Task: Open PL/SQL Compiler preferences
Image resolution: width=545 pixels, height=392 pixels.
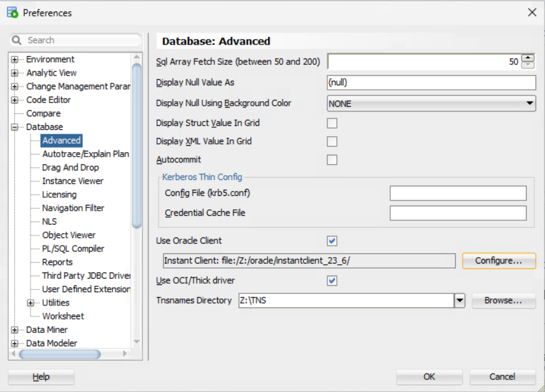Action: 73,249
